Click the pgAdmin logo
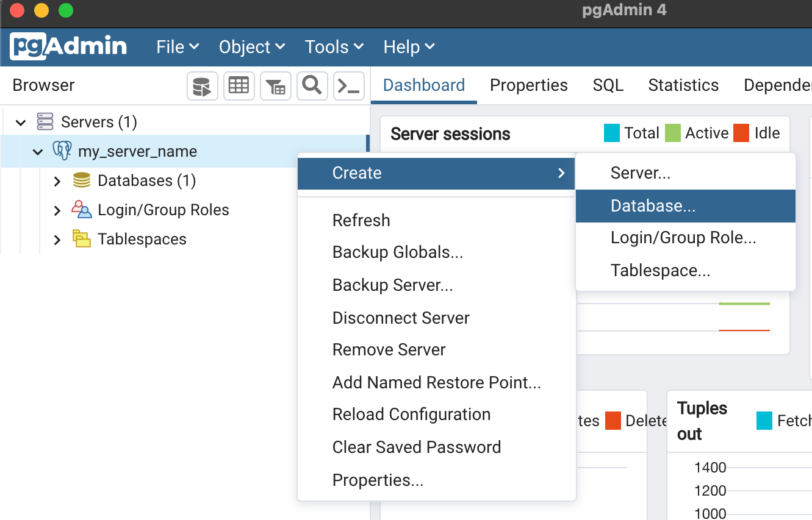The image size is (812, 520). click(67, 46)
